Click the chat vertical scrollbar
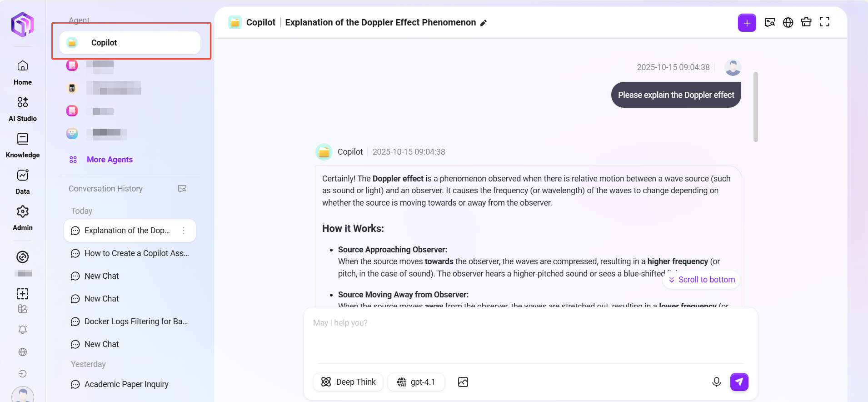868x402 pixels. coord(755,107)
